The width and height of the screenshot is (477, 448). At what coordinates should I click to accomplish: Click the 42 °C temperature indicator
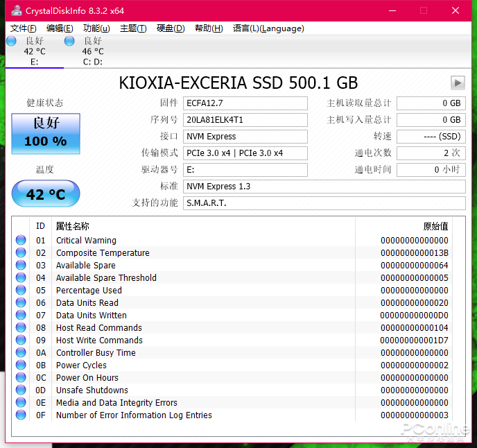46,193
